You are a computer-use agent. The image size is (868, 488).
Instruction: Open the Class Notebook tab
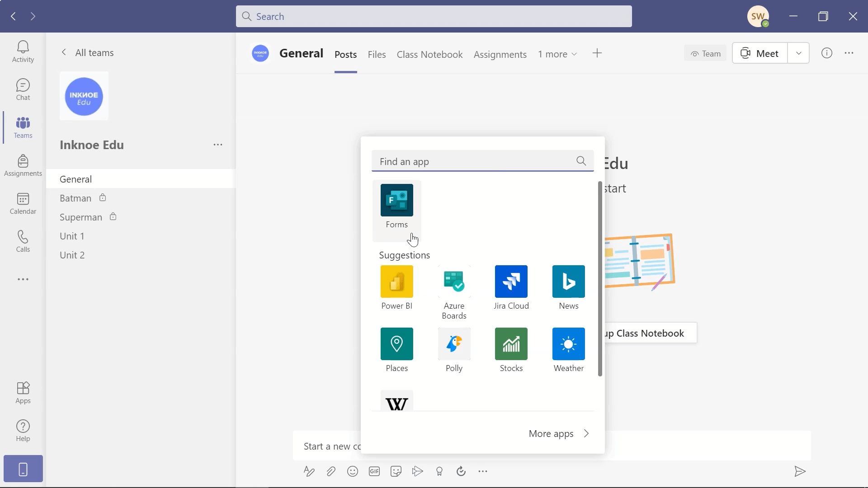(x=429, y=54)
